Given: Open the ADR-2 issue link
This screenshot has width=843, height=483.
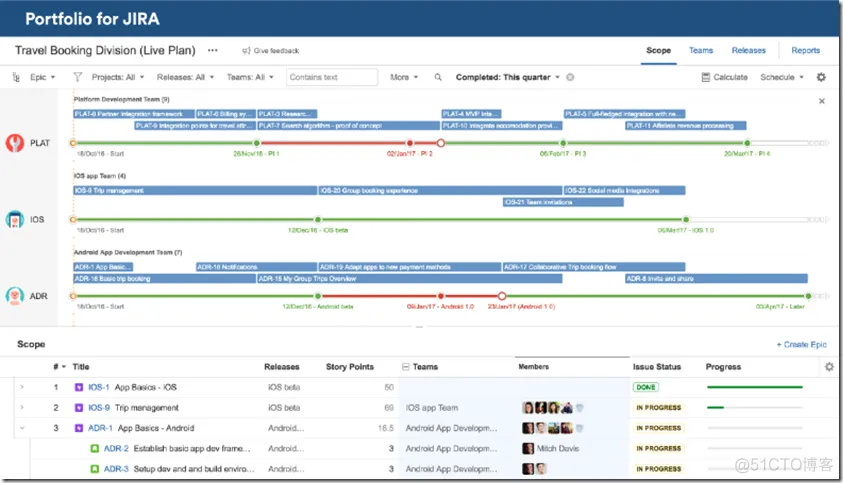Looking at the screenshot, I should point(116,449).
